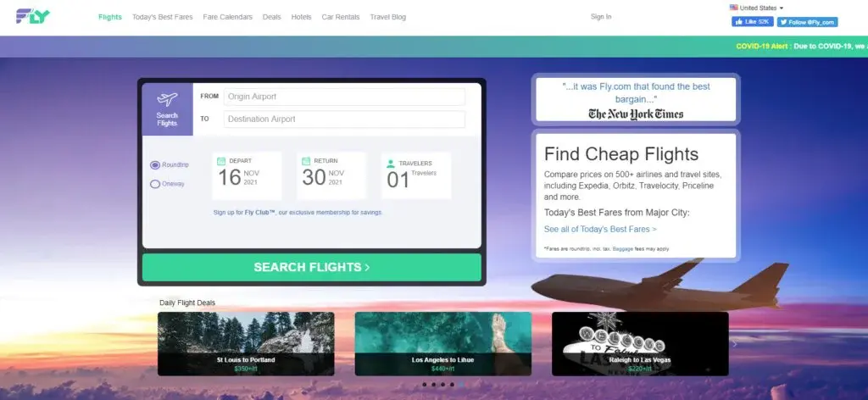Click the green SEARCH FLIGHTS button
This screenshot has height=400, width=868.
(312, 267)
